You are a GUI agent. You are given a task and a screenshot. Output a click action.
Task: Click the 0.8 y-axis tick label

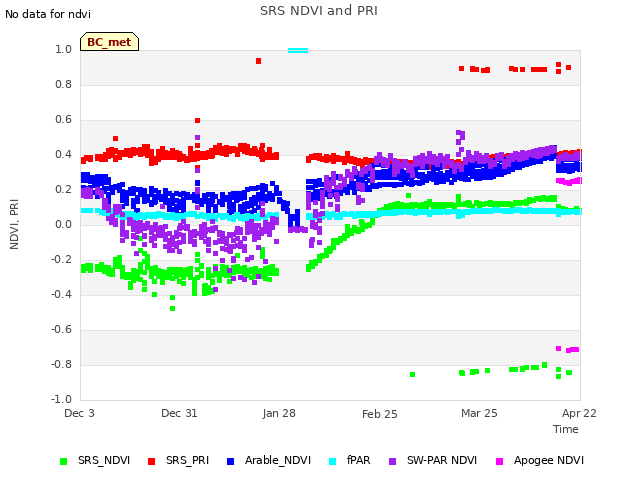(x=63, y=84)
